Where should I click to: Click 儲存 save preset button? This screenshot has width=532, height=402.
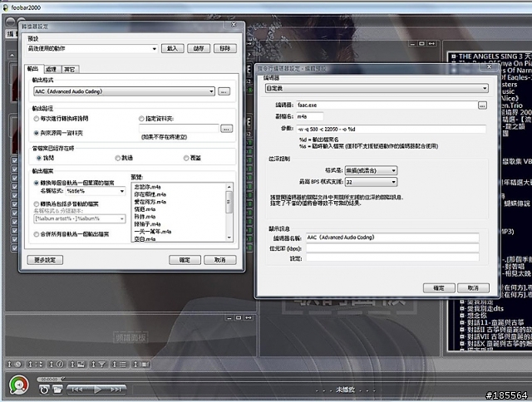coord(199,48)
